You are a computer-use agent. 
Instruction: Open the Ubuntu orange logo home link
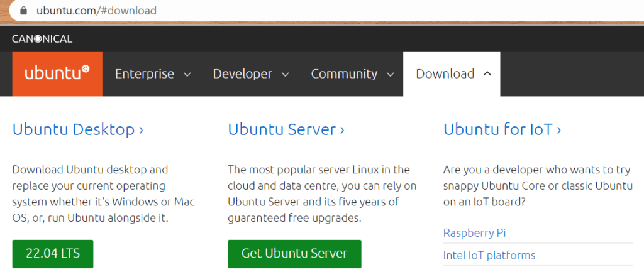(57, 74)
